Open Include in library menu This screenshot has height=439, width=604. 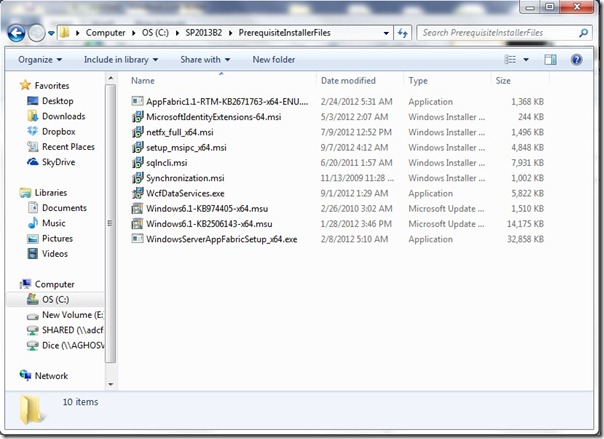121,60
